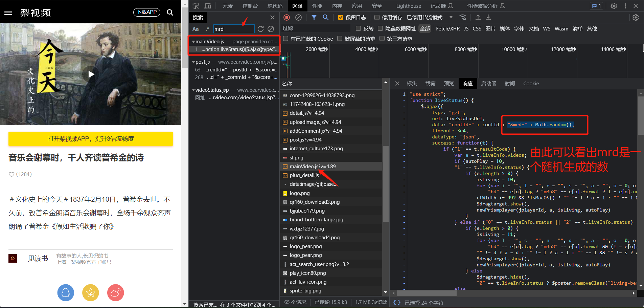The image size is (644, 308).
Task: Check the 被屏蔽的请求 checkbox
Action: [340, 39]
